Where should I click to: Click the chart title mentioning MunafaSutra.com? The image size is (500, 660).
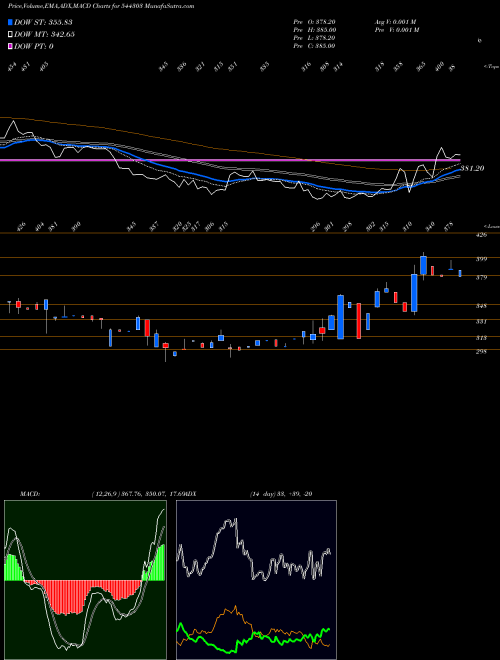101,6
